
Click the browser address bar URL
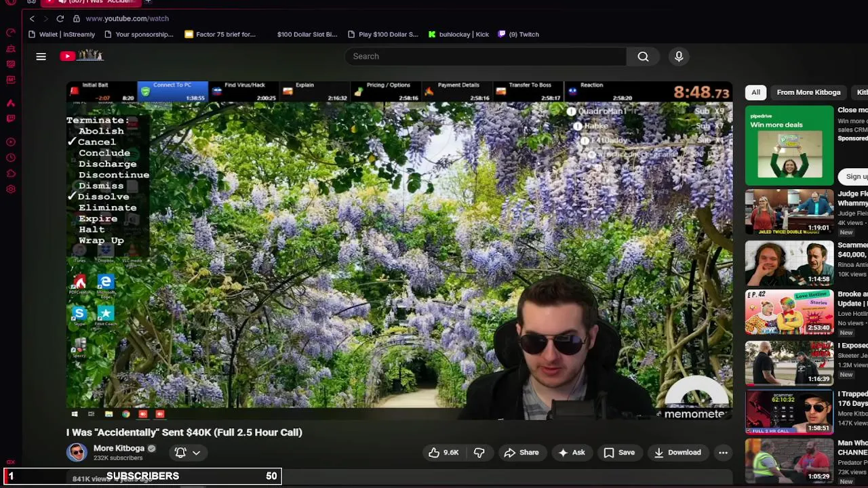127,18
